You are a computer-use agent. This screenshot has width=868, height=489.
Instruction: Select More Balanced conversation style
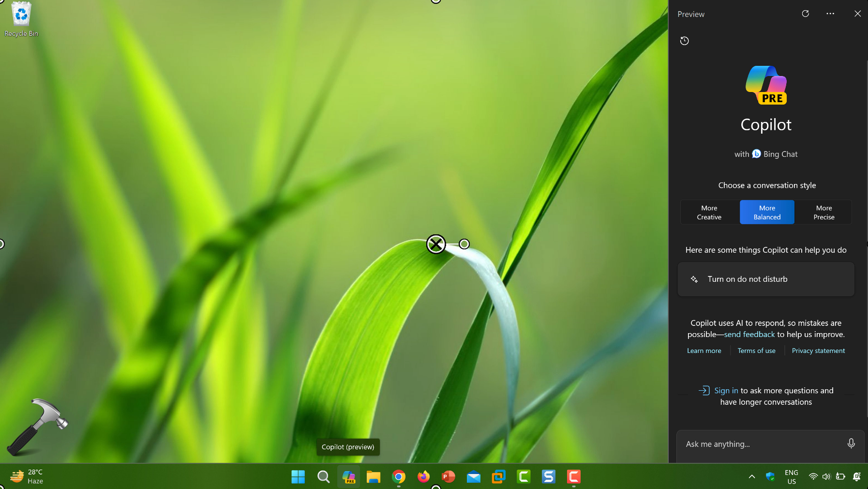(x=767, y=213)
